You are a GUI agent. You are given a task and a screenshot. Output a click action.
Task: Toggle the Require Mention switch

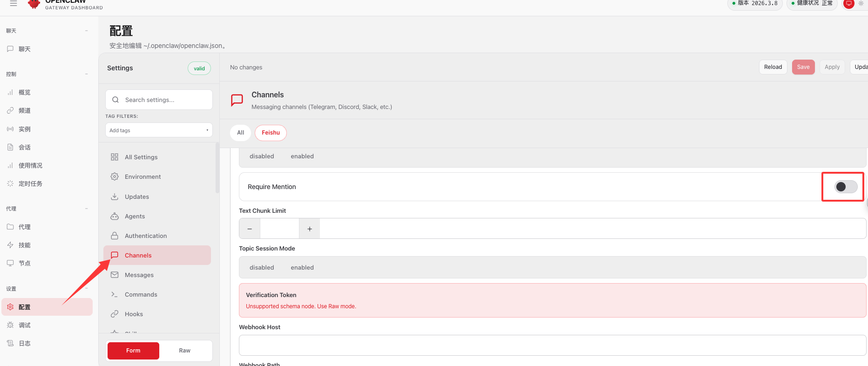(x=846, y=187)
